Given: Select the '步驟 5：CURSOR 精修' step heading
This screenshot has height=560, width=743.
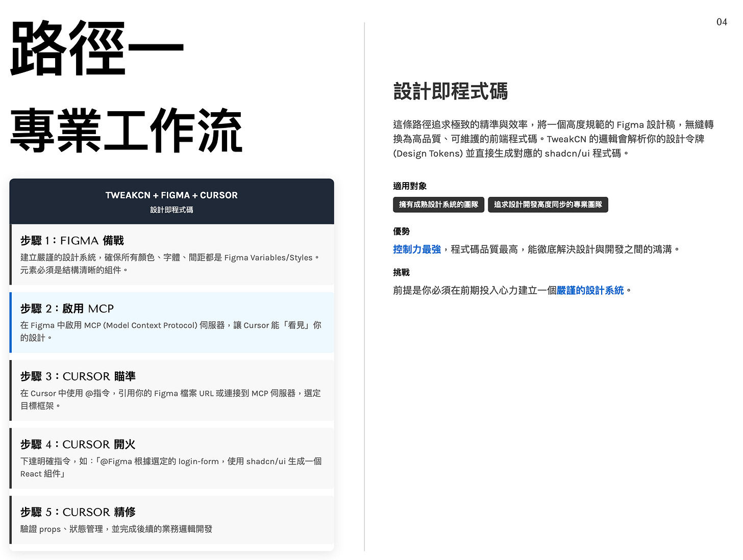Looking at the screenshot, I should (78, 512).
